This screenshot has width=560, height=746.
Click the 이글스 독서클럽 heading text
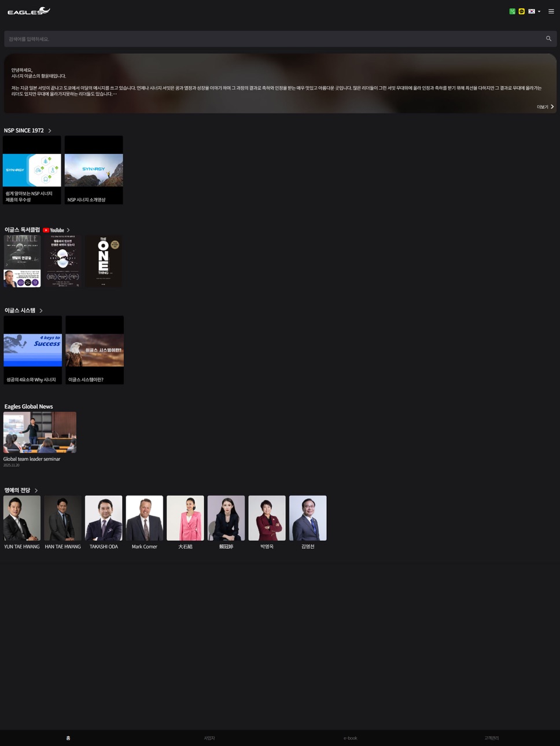22,230
